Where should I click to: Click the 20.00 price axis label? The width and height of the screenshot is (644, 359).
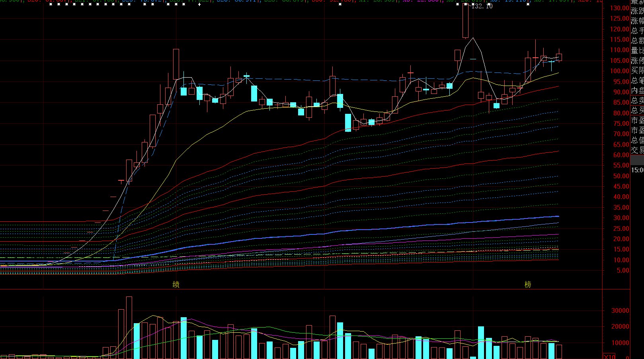coord(621,239)
